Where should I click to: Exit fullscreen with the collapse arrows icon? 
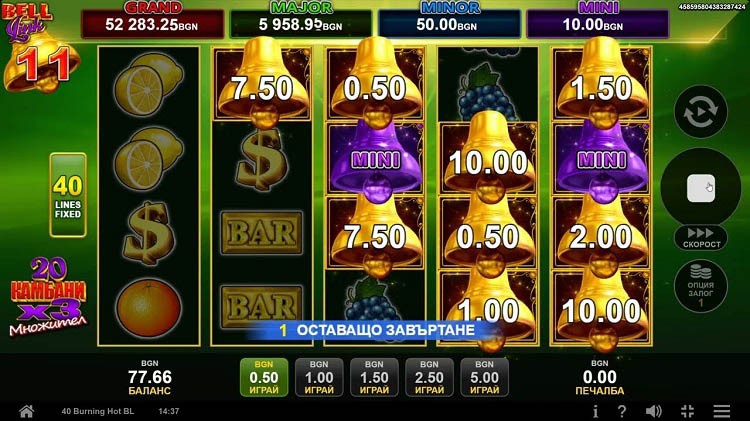click(688, 411)
